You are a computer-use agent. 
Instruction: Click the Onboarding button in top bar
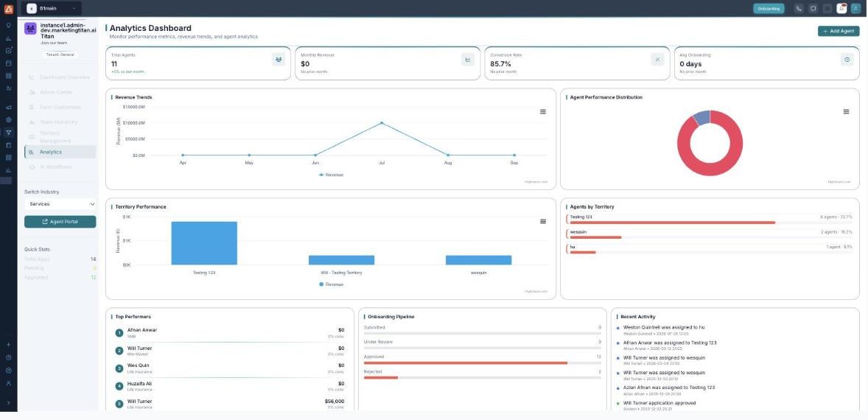pyautogui.click(x=769, y=8)
